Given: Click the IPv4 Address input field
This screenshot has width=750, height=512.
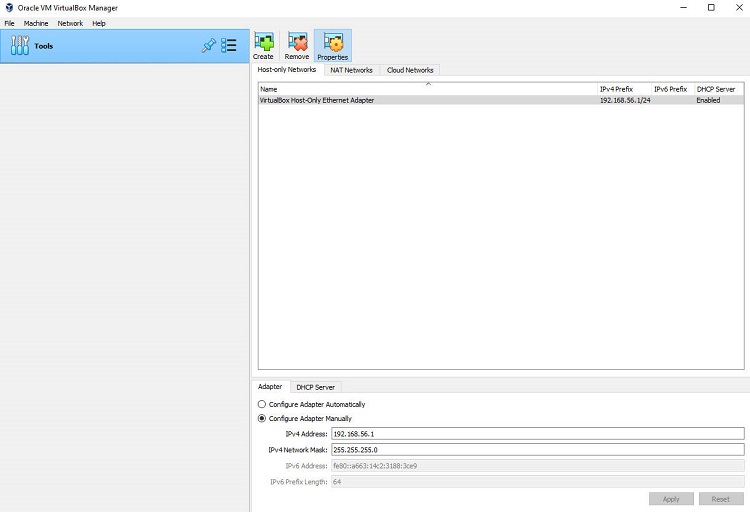Looking at the screenshot, I should tap(538, 434).
